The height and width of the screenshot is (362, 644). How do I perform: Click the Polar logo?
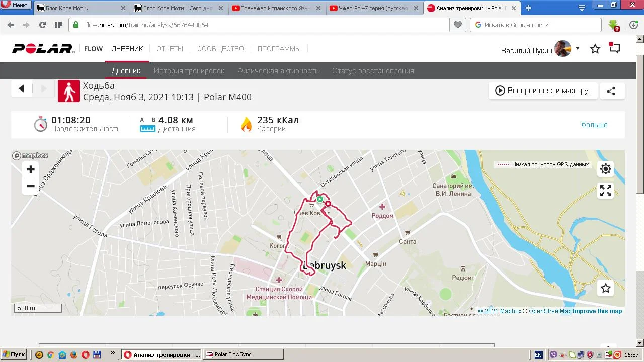(x=43, y=49)
